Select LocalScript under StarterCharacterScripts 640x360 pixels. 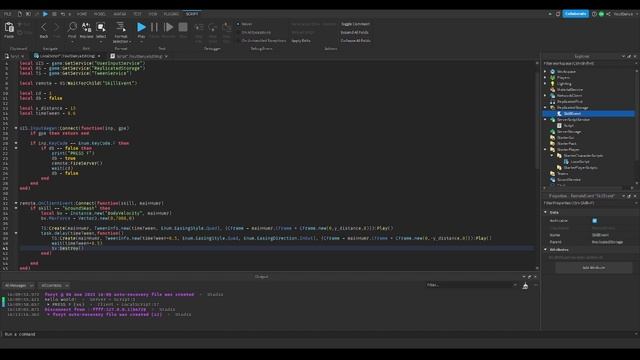[x=580, y=162]
